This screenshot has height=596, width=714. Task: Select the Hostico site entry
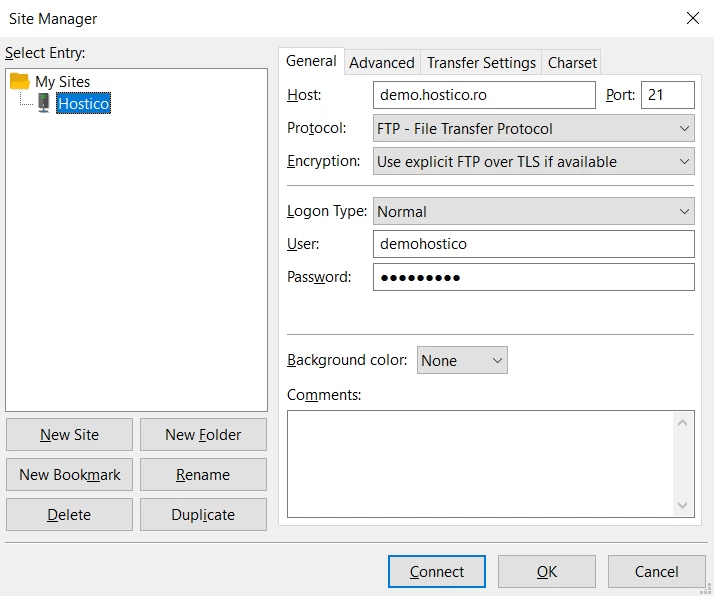point(83,103)
